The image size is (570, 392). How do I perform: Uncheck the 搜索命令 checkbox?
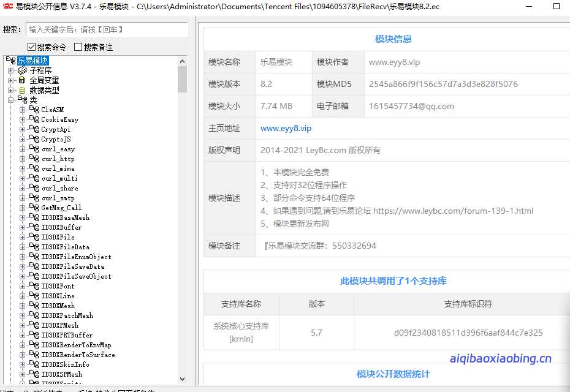(x=32, y=47)
